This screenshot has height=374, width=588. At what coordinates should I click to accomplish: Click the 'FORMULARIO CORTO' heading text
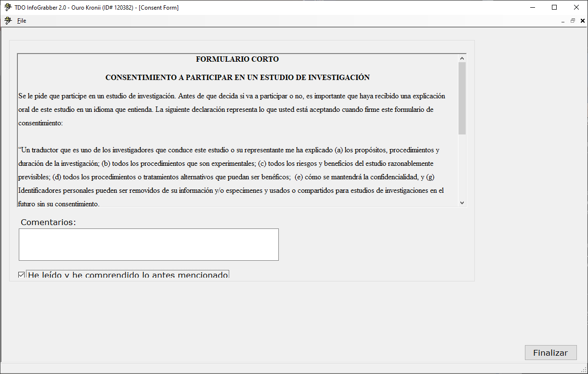(237, 59)
